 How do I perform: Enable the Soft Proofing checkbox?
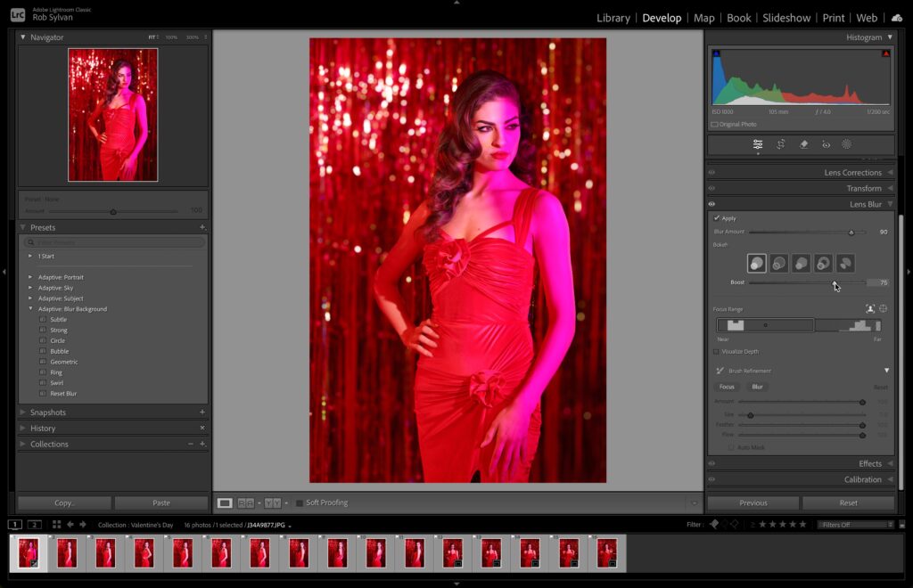click(300, 503)
